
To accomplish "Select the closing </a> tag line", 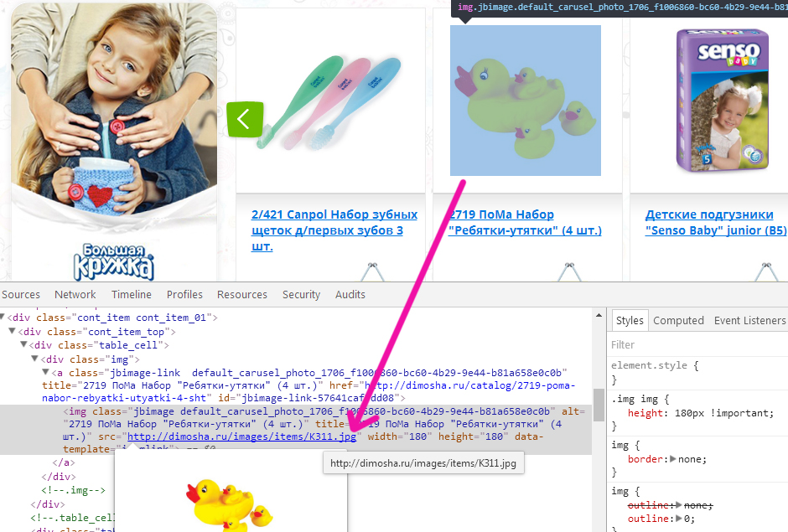I will click(64, 462).
